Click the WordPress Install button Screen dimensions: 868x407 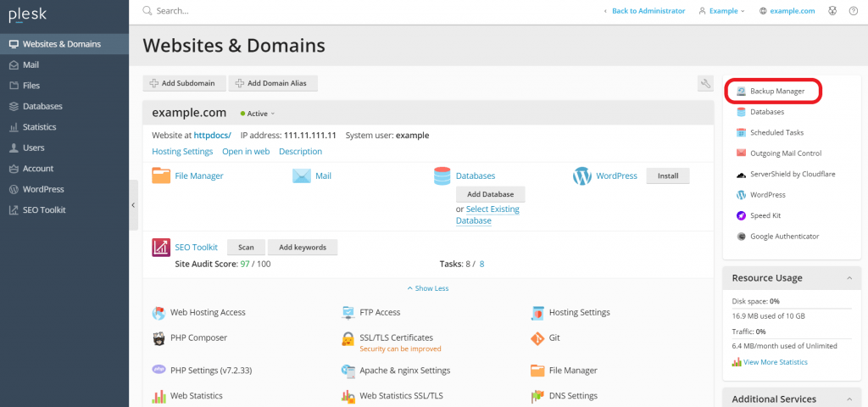click(668, 176)
